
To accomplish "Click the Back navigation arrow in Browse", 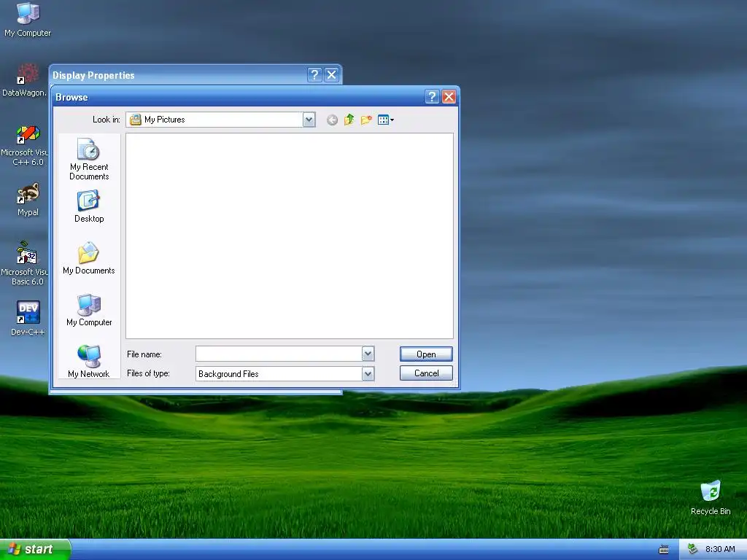I will click(332, 120).
